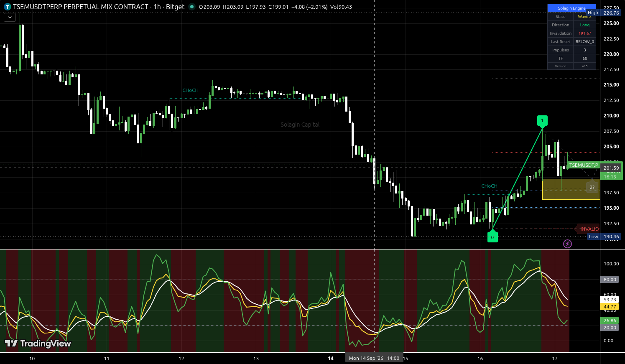Click the TF value 60 cell
The image size is (625, 364).
[584, 59]
